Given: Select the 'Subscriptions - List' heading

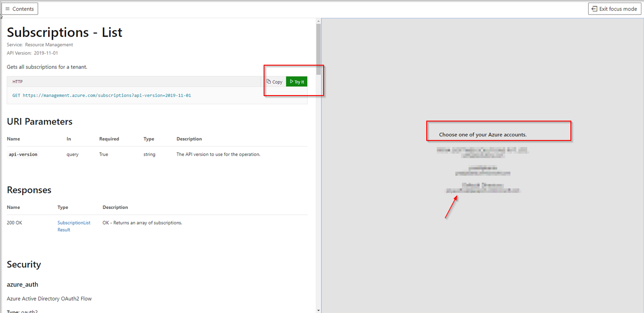Looking at the screenshot, I should pos(65,32).
